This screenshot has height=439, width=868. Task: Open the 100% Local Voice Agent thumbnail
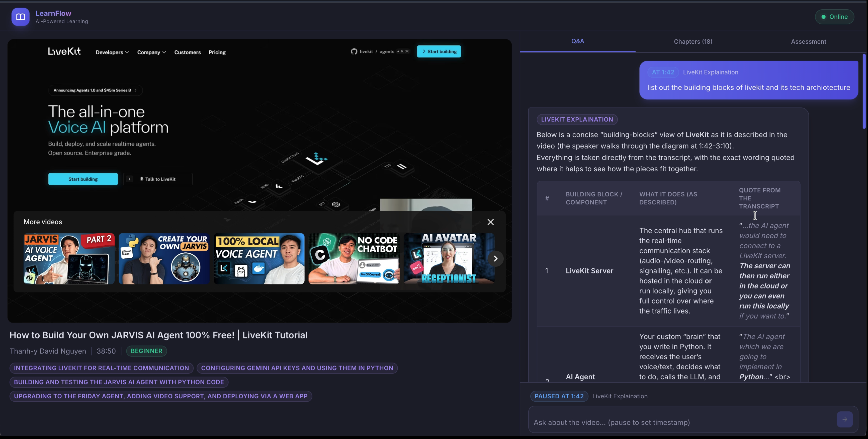[259, 259]
